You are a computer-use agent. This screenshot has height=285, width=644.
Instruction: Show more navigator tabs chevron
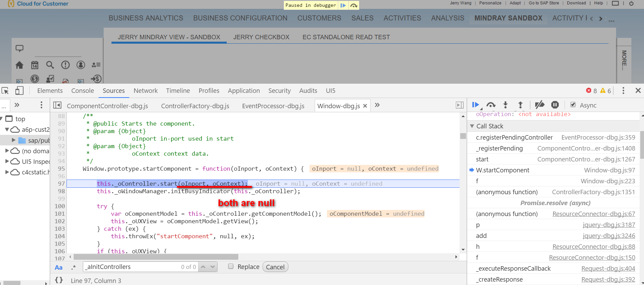pyautogui.click(x=17, y=105)
